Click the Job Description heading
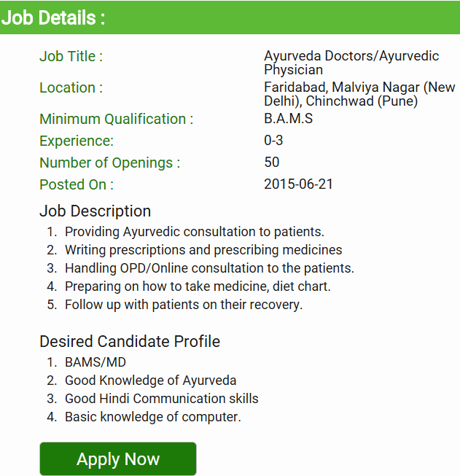The image size is (460, 476). pos(95,211)
